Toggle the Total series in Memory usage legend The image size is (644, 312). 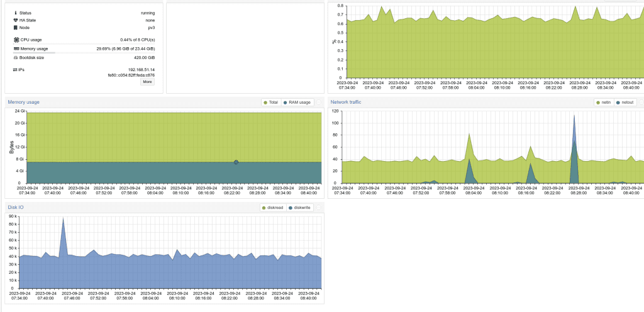pos(271,103)
